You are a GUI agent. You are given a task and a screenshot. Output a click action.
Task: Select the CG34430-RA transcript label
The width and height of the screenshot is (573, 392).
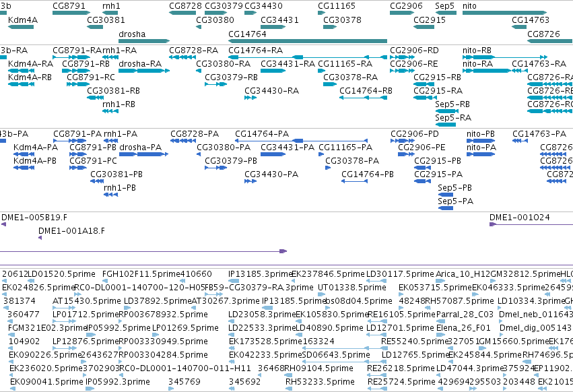(x=271, y=91)
